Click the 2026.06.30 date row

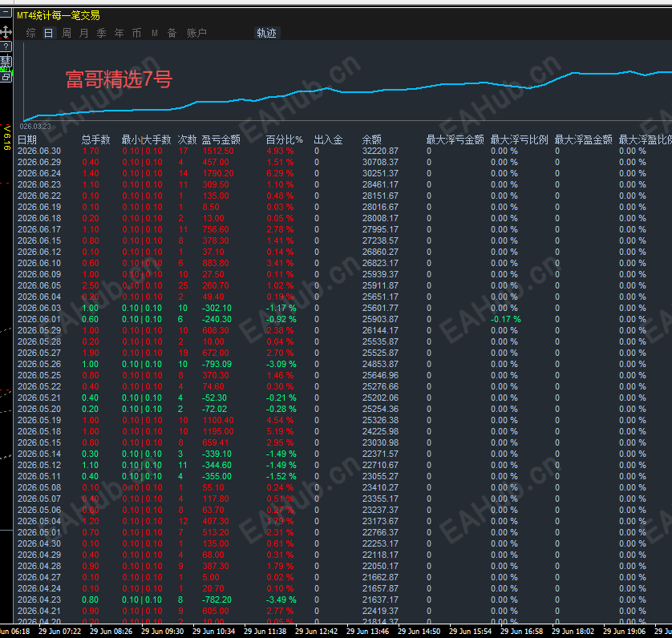[39, 151]
